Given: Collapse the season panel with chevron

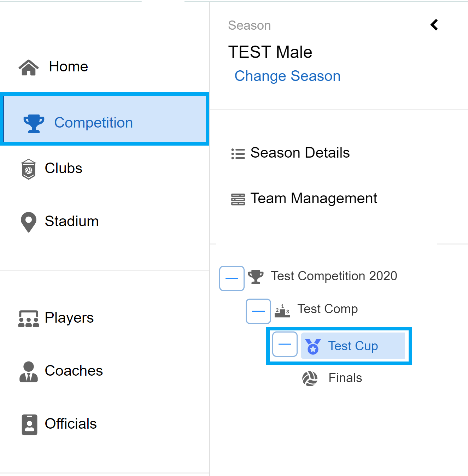Looking at the screenshot, I should tap(434, 25).
